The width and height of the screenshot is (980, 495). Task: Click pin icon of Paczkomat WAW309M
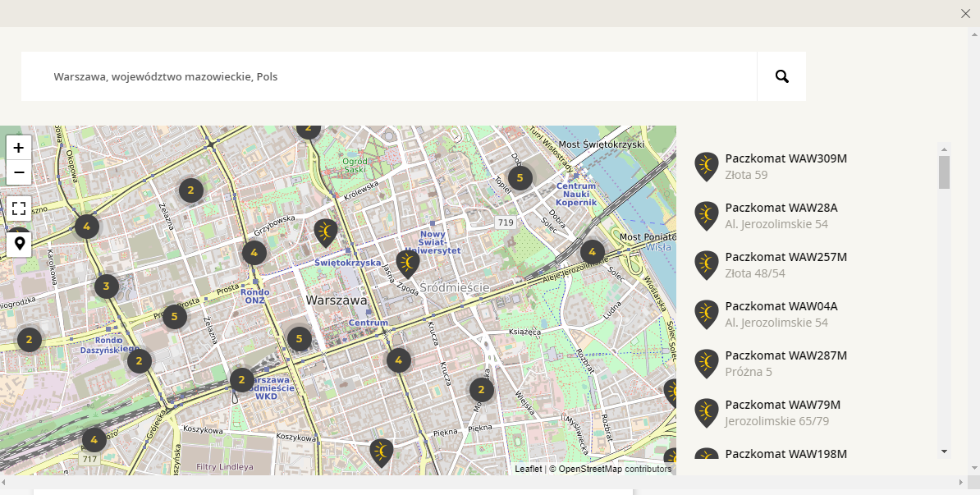coord(706,167)
